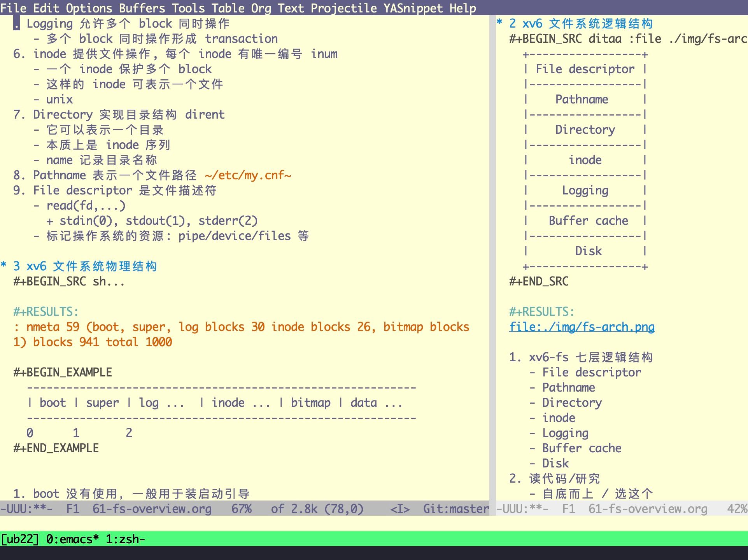Open the file:./img/fs-arch.png link
The width and height of the screenshot is (748, 560).
pyautogui.click(x=582, y=327)
